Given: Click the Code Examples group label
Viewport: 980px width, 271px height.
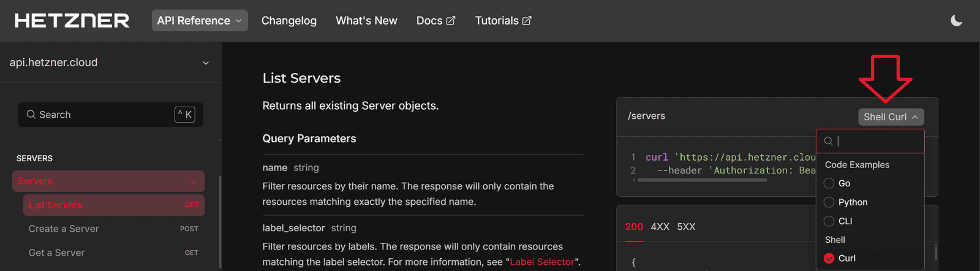Looking at the screenshot, I should click(857, 165).
